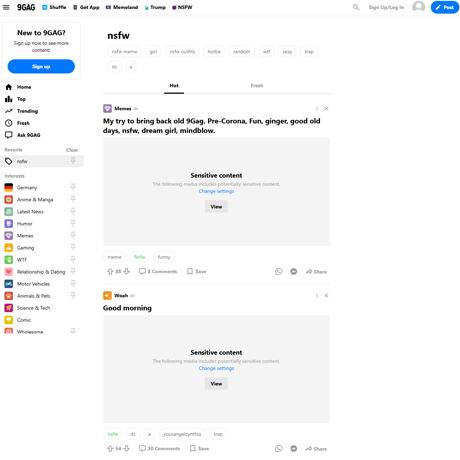Share first post via WhatsApp icon

click(x=279, y=271)
